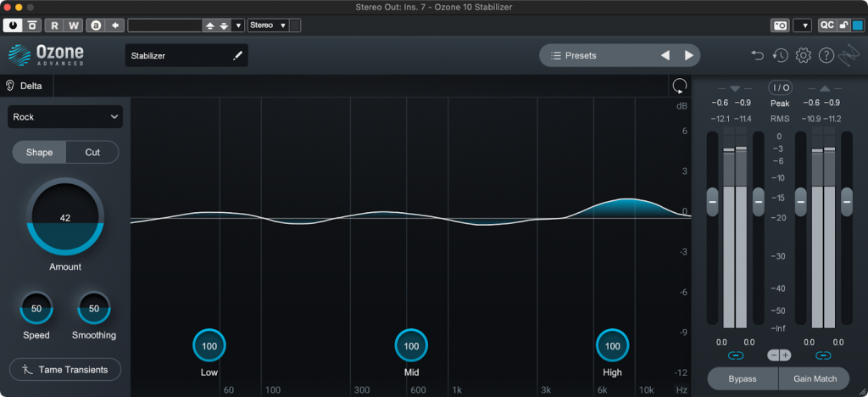Click the plus button between link icons
The height and width of the screenshot is (397, 868).
pos(786,355)
